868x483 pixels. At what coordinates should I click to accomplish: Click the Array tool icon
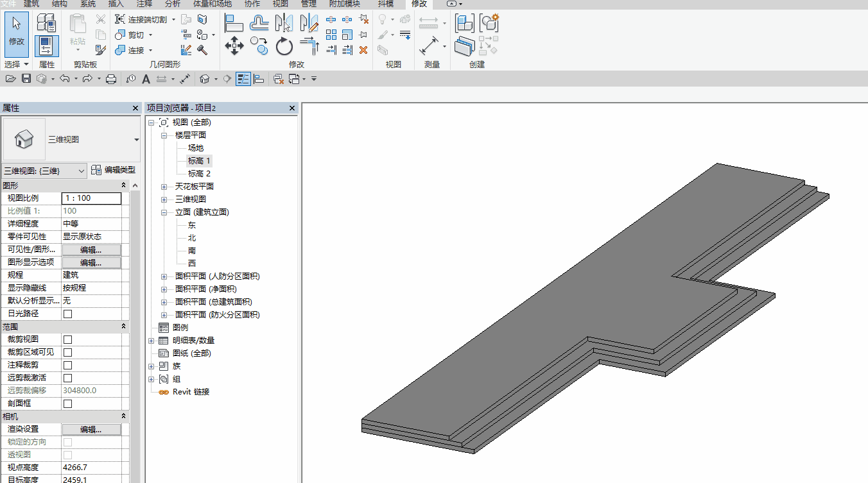pyautogui.click(x=331, y=35)
